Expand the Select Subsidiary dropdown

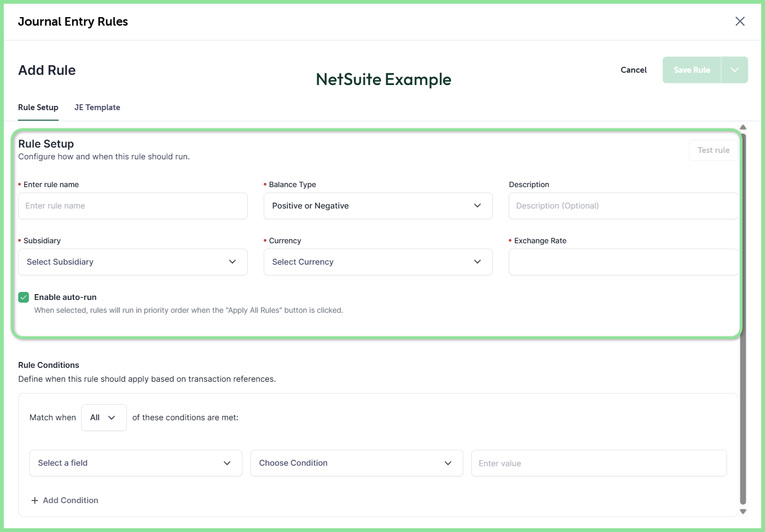[x=133, y=262]
